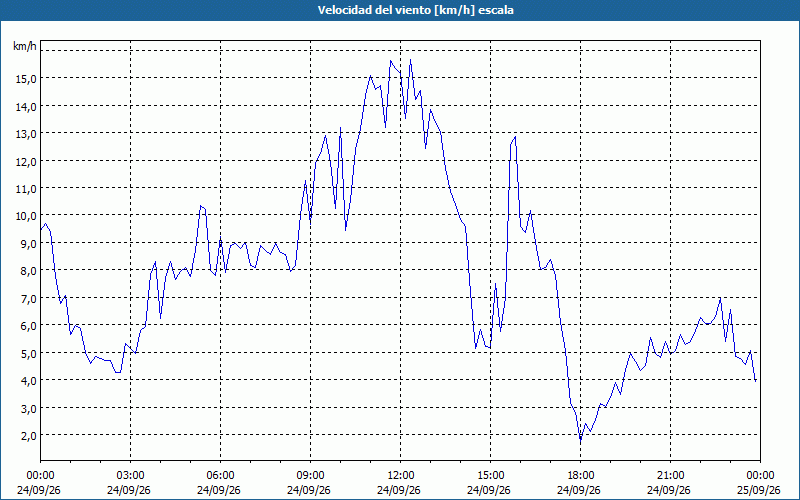Pick the "11,0" y-axis value
This screenshot has width=800, height=500.
tap(26, 189)
